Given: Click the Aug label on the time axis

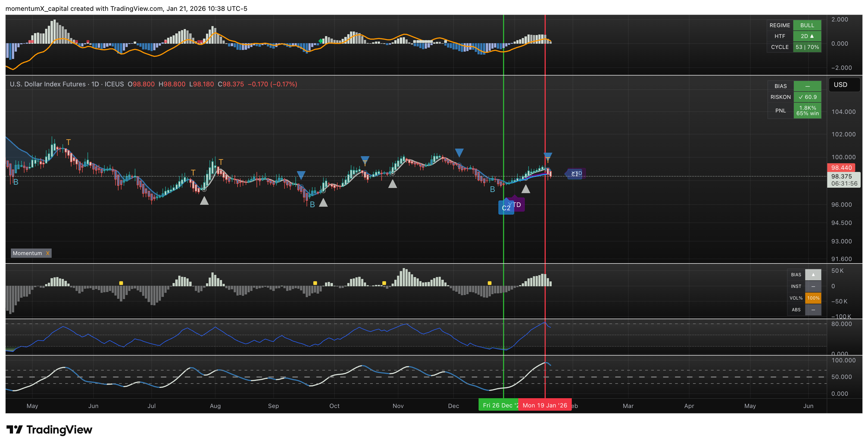Looking at the screenshot, I should [x=215, y=406].
